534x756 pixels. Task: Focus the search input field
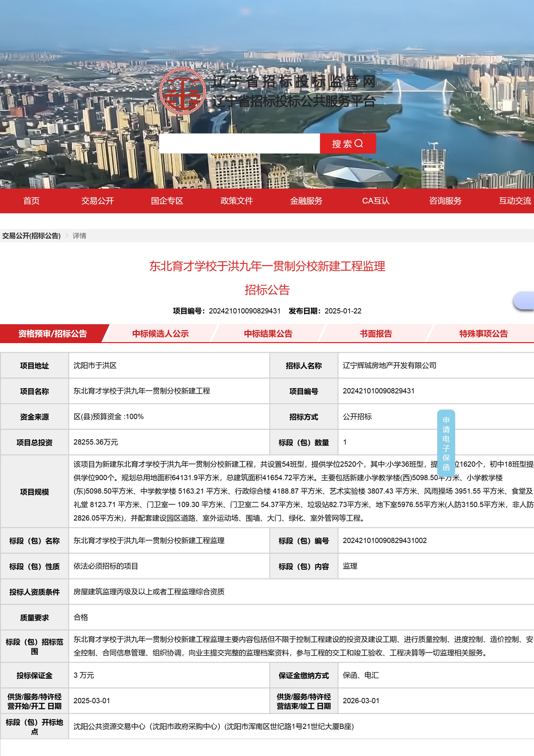239,143
